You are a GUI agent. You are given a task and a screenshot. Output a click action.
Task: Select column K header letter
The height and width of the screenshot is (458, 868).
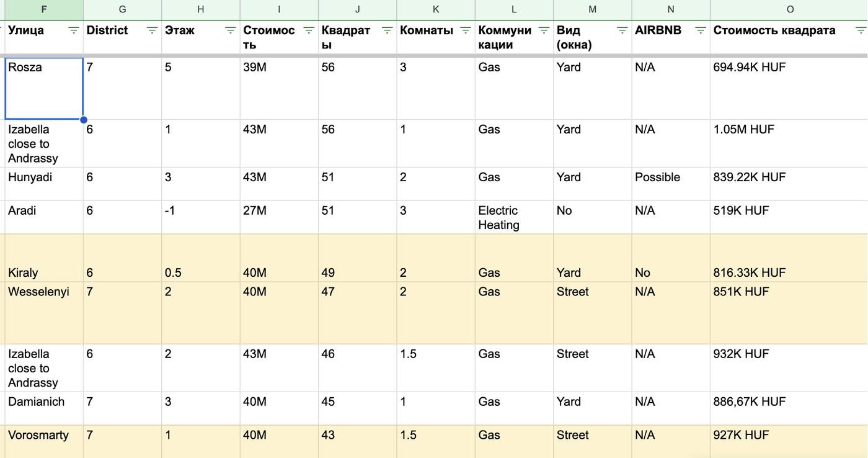pyautogui.click(x=435, y=9)
